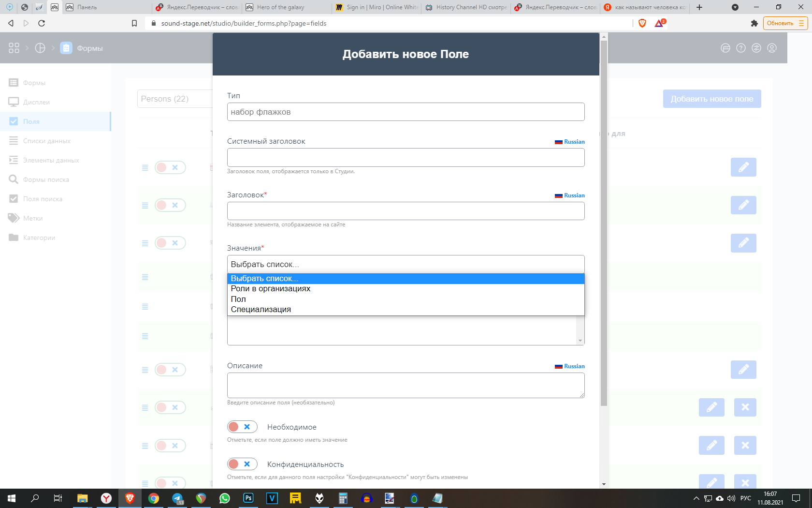Click into the Заголовок input field
Viewport: 812px width, 508px height.
point(406,211)
